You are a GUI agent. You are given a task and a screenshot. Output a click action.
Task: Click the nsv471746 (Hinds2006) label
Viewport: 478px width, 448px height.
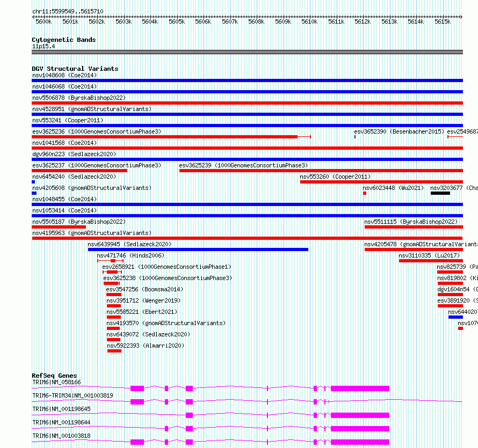[x=131, y=255]
